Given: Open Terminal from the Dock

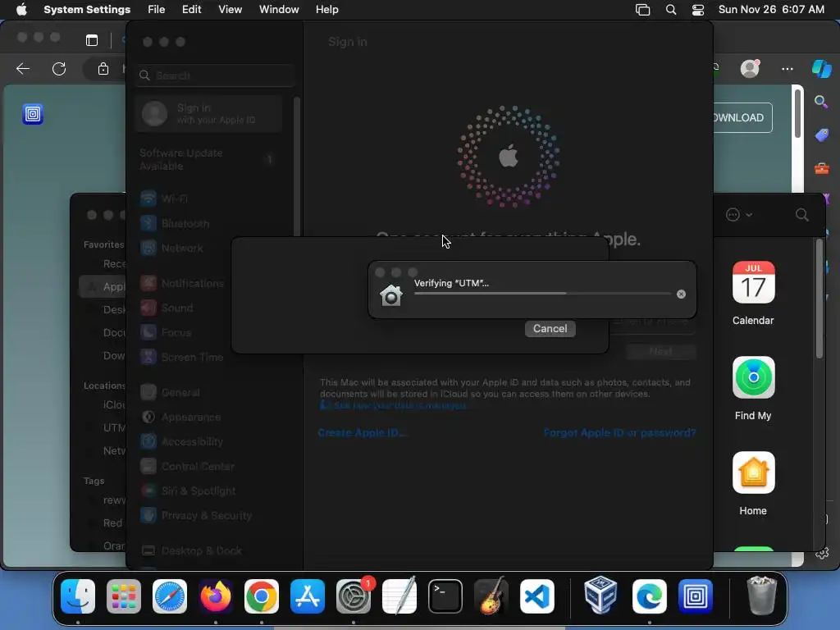Looking at the screenshot, I should pos(445,596).
